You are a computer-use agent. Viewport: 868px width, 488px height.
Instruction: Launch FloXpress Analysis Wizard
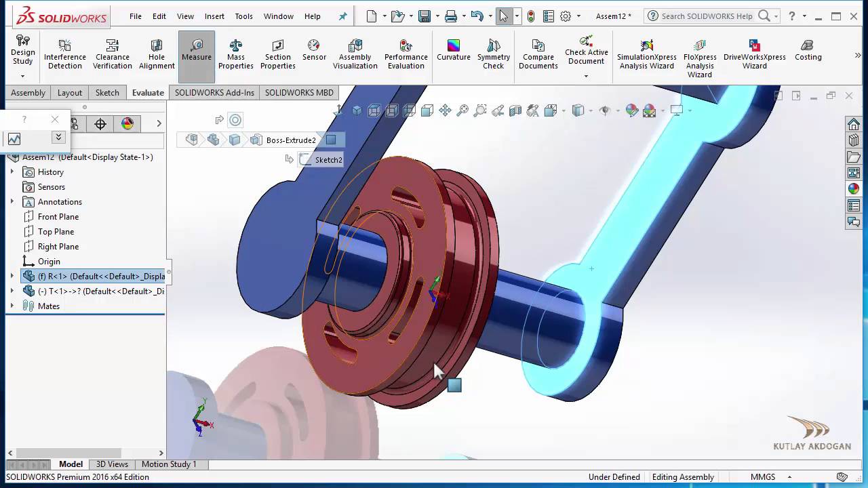pos(700,58)
